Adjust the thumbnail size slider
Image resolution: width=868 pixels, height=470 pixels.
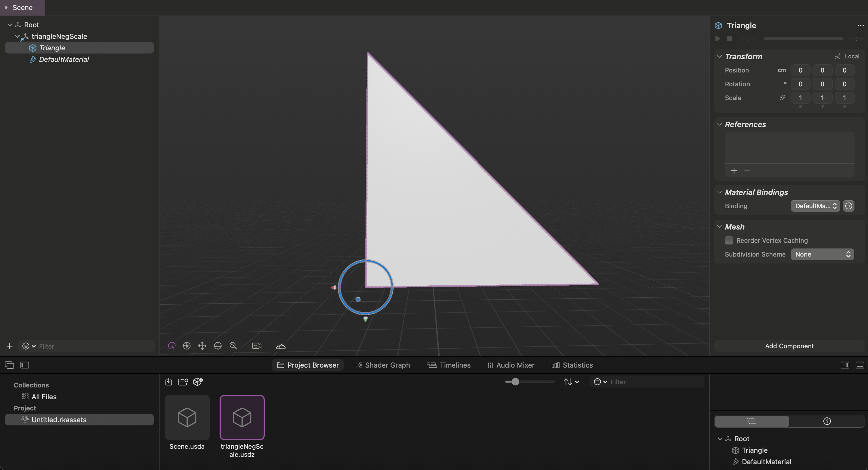point(515,381)
